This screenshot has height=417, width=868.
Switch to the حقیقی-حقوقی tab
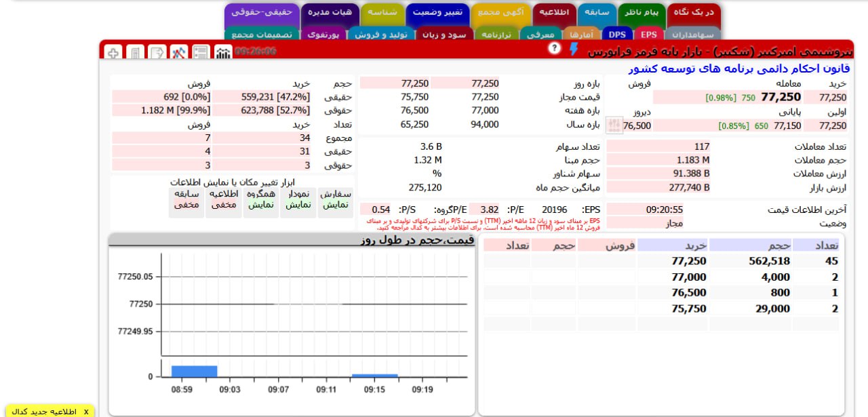[x=262, y=13]
